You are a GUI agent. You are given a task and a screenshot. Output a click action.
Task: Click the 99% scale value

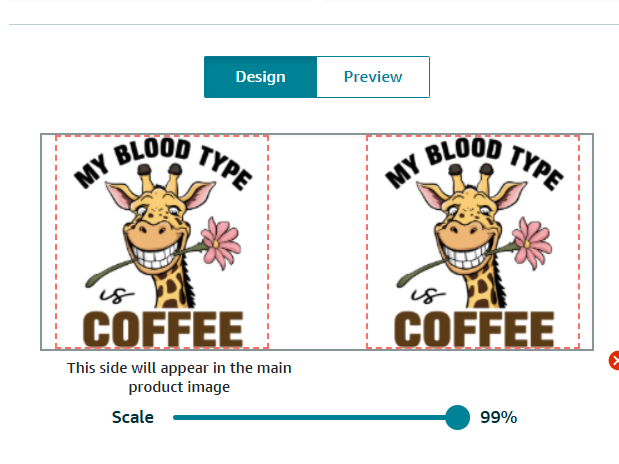point(498,417)
